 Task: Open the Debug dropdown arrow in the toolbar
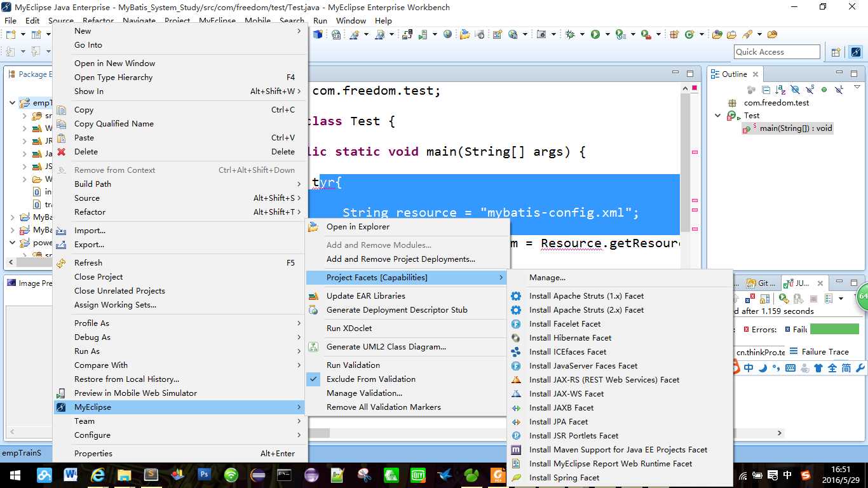[x=582, y=34]
